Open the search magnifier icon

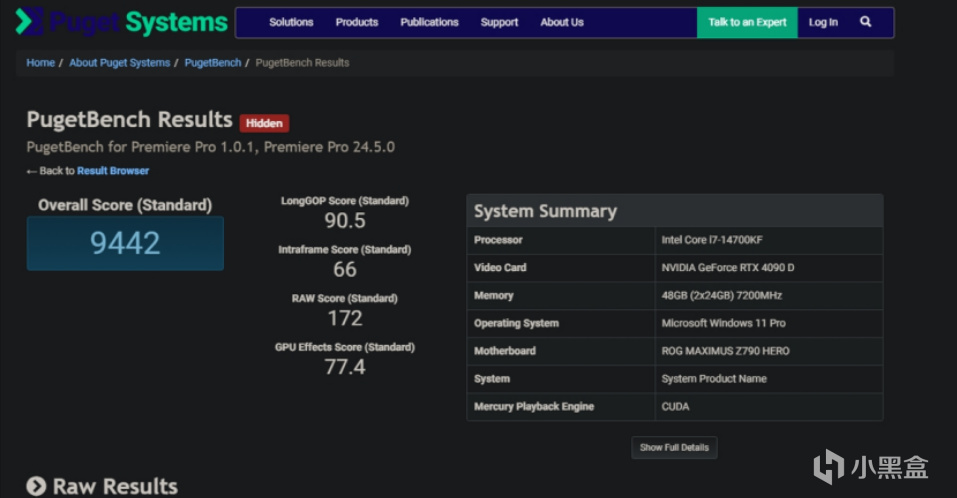point(865,22)
